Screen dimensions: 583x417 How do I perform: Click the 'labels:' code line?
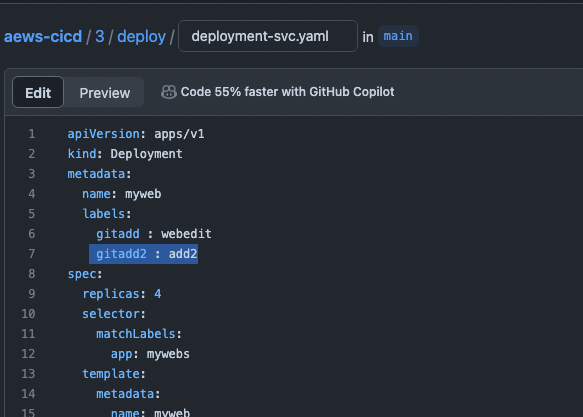tap(107, 214)
